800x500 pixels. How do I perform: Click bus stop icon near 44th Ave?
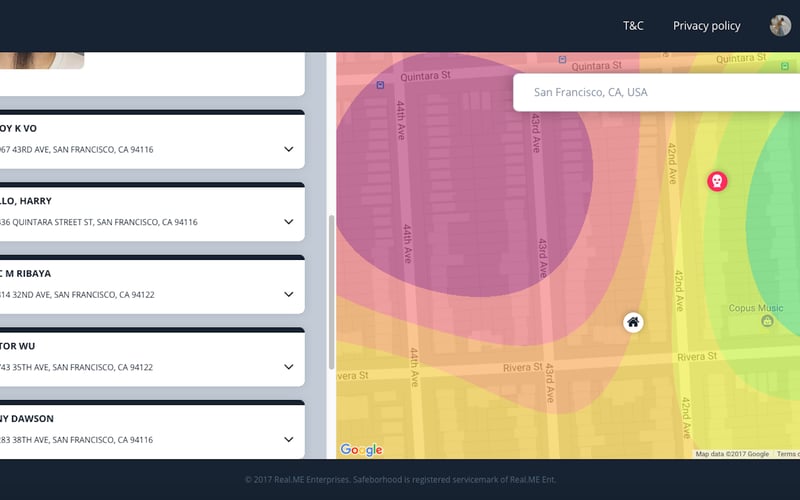click(x=380, y=85)
